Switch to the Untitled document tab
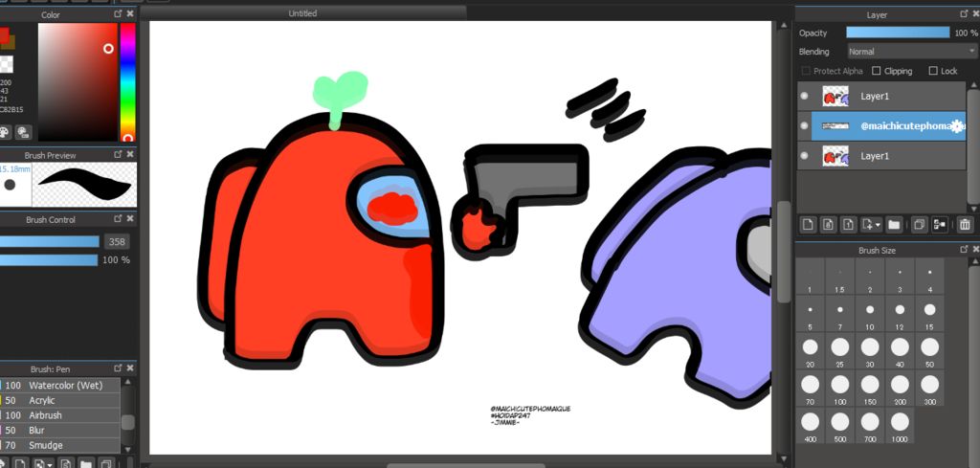 pyautogui.click(x=302, y=13)
